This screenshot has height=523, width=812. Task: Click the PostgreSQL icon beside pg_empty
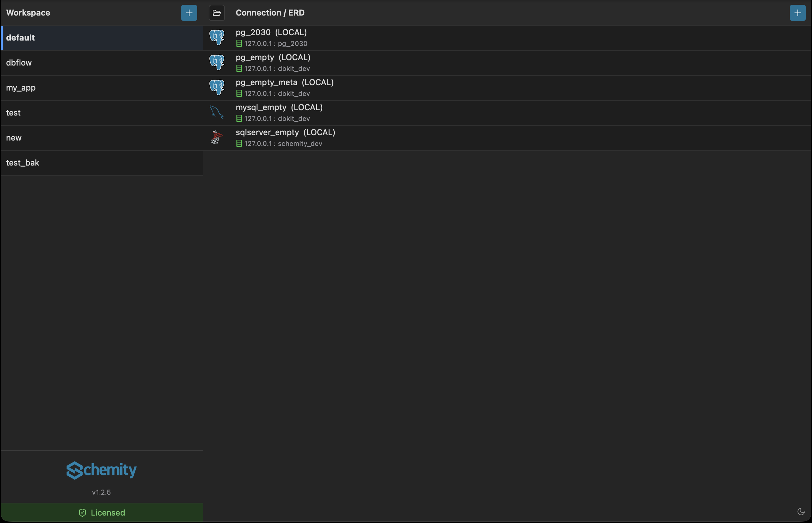tap(217, 63)
